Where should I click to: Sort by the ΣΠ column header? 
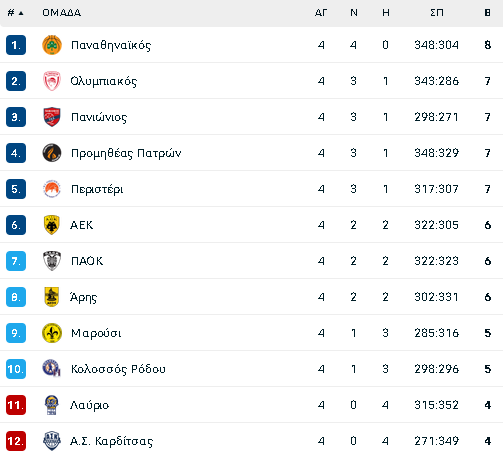pyautogui.click(x=437, y=13)
